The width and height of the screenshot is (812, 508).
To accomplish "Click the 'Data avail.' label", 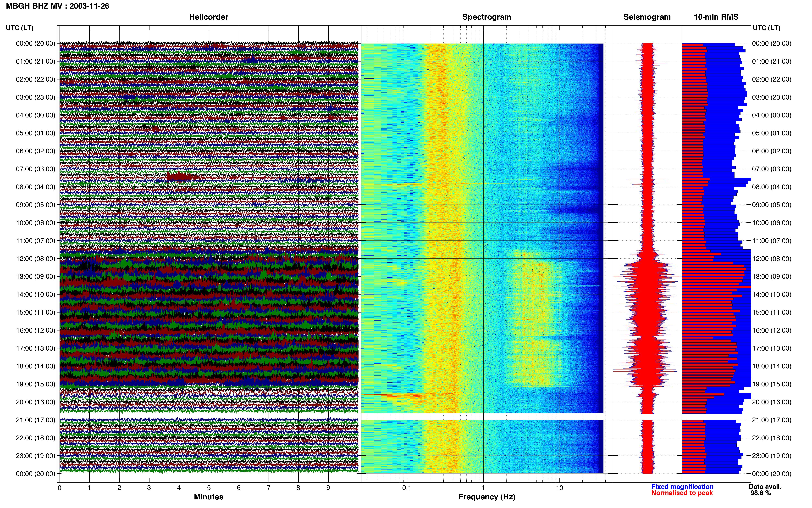I will 765,486.
